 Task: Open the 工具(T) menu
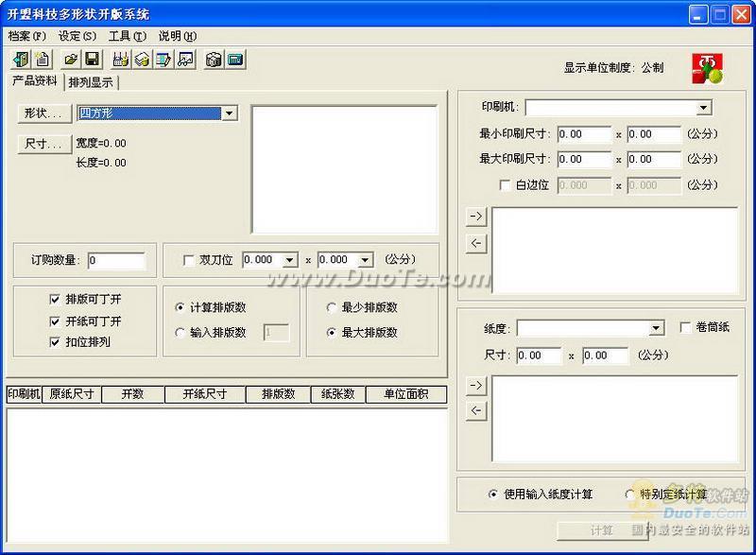128,36
